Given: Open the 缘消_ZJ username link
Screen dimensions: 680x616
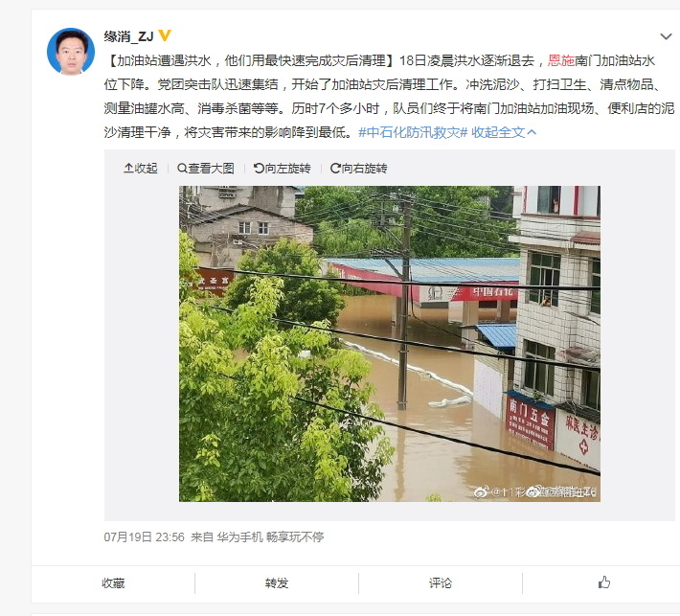Looking at the screenshot, I should coord(128,36).
